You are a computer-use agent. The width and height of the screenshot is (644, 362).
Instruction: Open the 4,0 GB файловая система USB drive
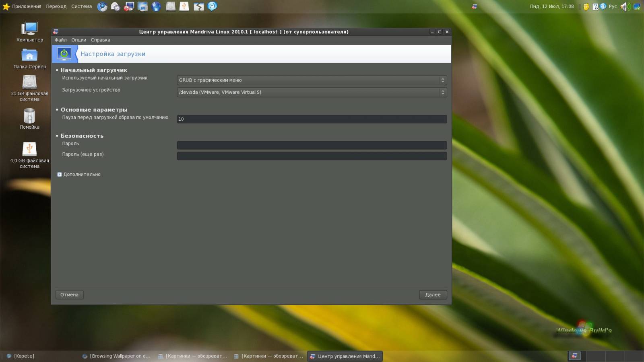(x=30, y=155)
